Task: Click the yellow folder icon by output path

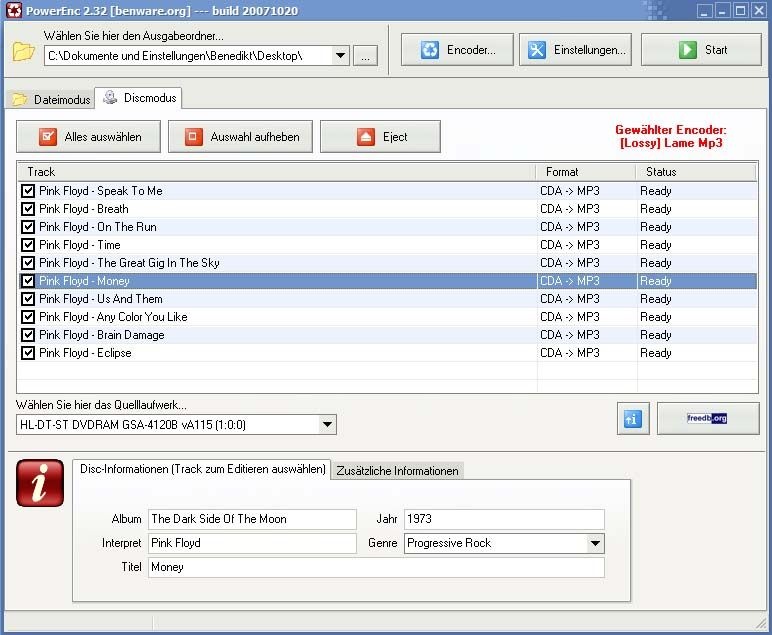Action: point(24,52)
